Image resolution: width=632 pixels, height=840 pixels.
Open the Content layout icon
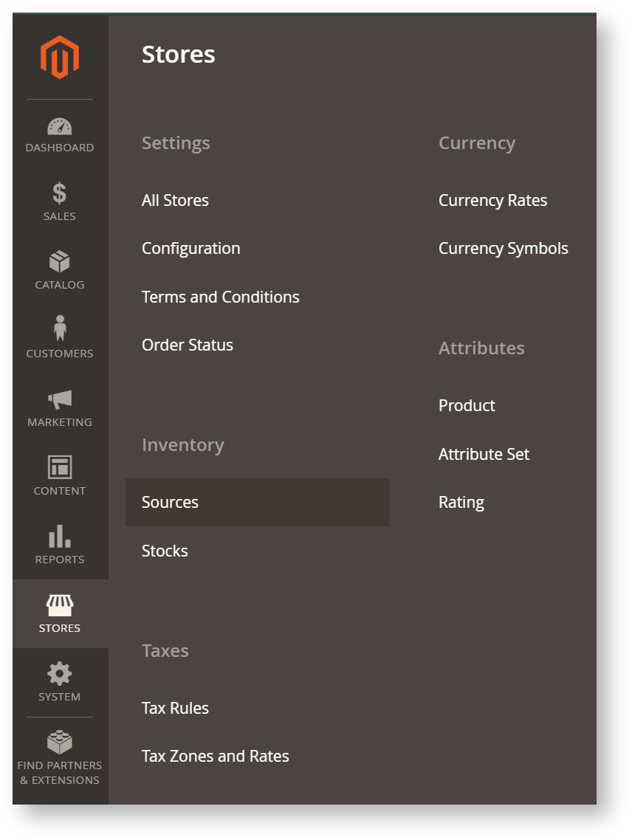pyautogui.click(x=60, y=467)
